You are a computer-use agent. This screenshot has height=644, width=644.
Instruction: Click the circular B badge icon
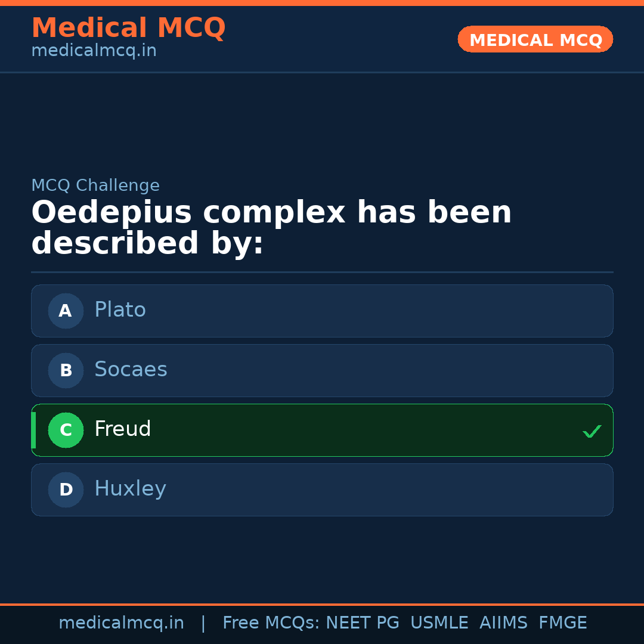(x=66, y=370)
